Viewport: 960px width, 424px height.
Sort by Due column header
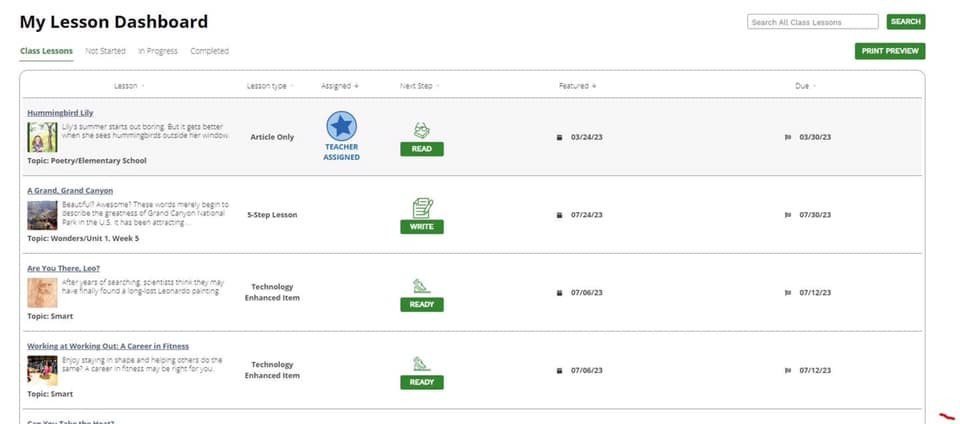tap(805, 86)
